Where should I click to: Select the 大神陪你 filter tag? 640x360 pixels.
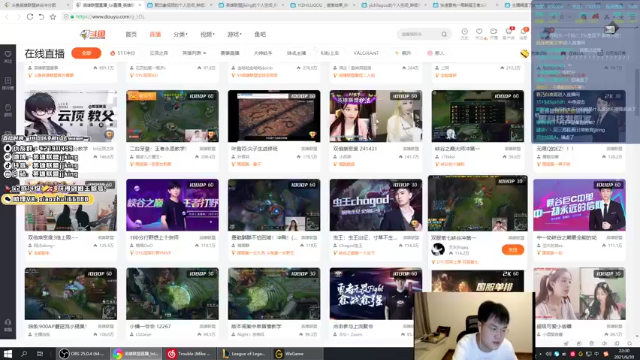point(263,53)
